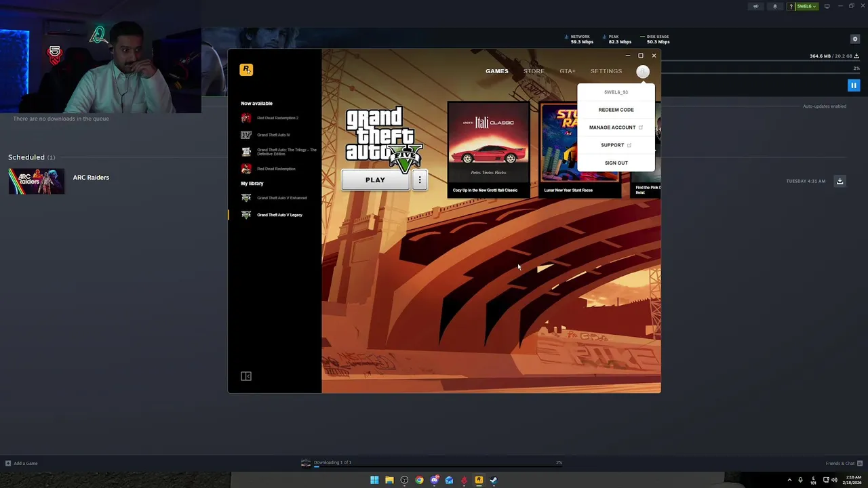This screenshot has width=868, height=488.
Task: Click the ARC Raiders thumbnail in Scheduled
Action: click(x=37, y=182)
